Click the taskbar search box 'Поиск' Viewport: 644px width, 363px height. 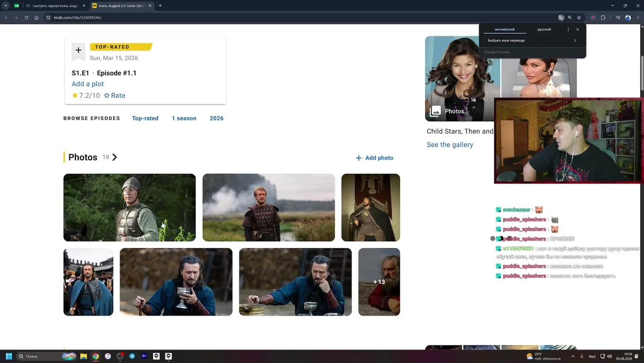(x=45, y=356)
